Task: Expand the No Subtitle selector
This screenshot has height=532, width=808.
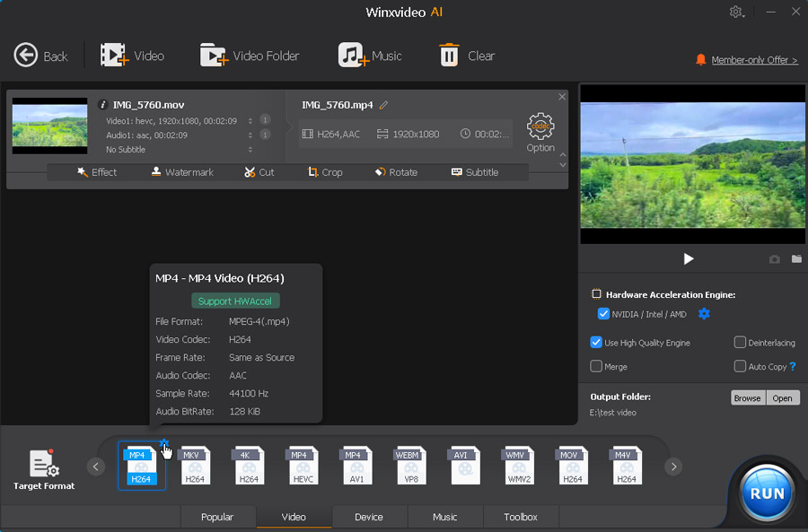Action: pos(250,149)
